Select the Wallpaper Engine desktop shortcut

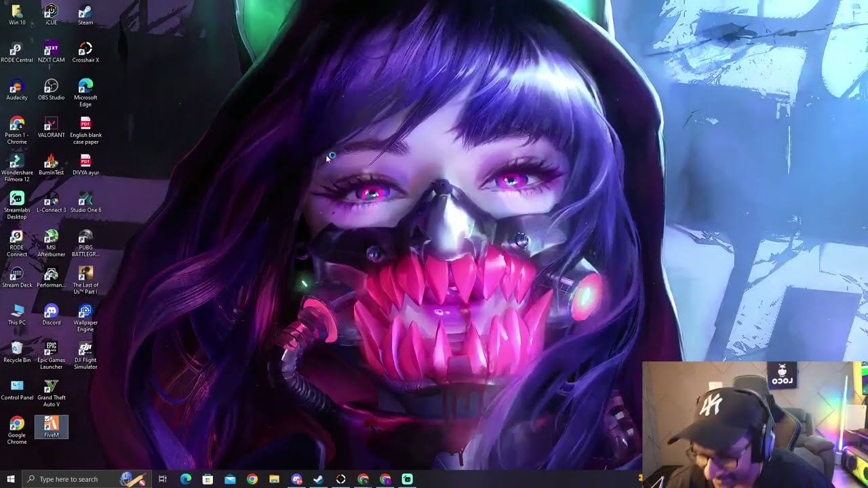pos(85,318)
